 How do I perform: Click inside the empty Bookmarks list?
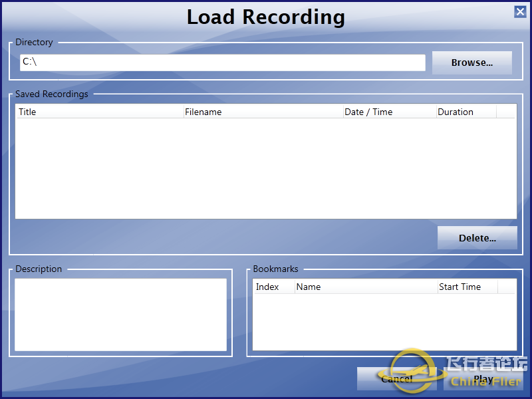(384, 322)
